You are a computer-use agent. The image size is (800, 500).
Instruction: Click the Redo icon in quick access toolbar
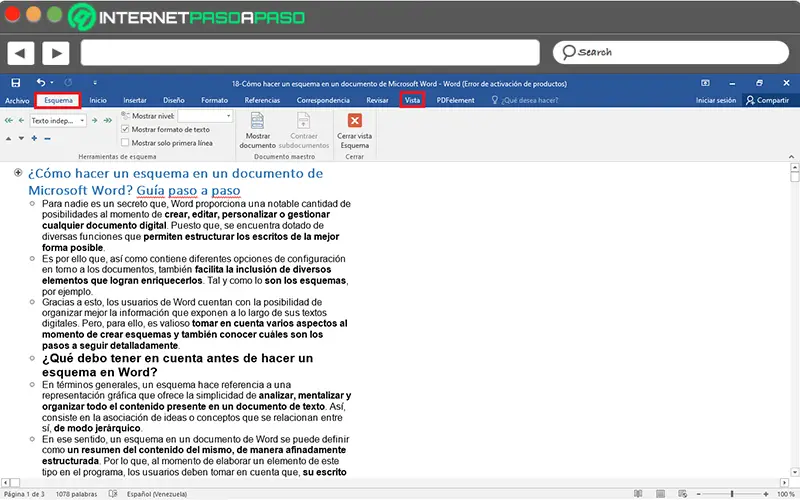(x=68, y=82)
